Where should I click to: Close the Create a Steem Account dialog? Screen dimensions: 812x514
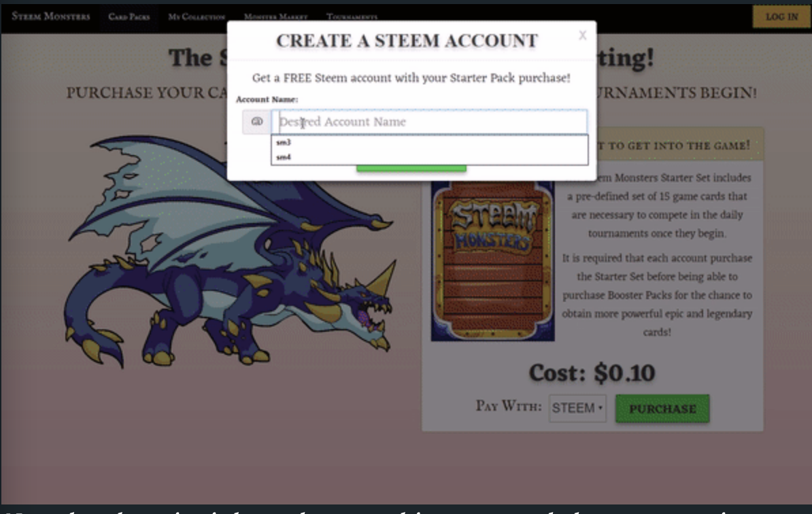[583, 35]
